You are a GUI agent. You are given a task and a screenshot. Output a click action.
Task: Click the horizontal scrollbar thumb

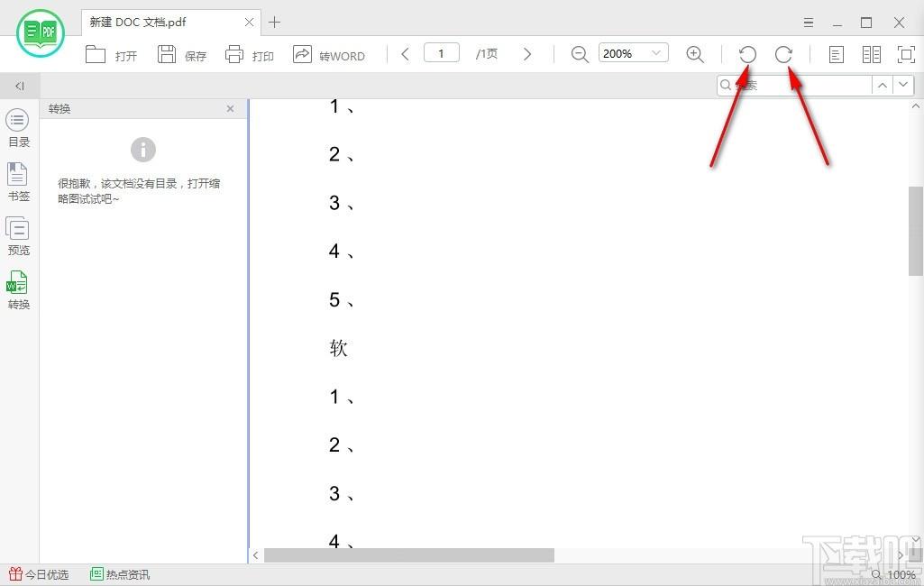coord(409,554)
